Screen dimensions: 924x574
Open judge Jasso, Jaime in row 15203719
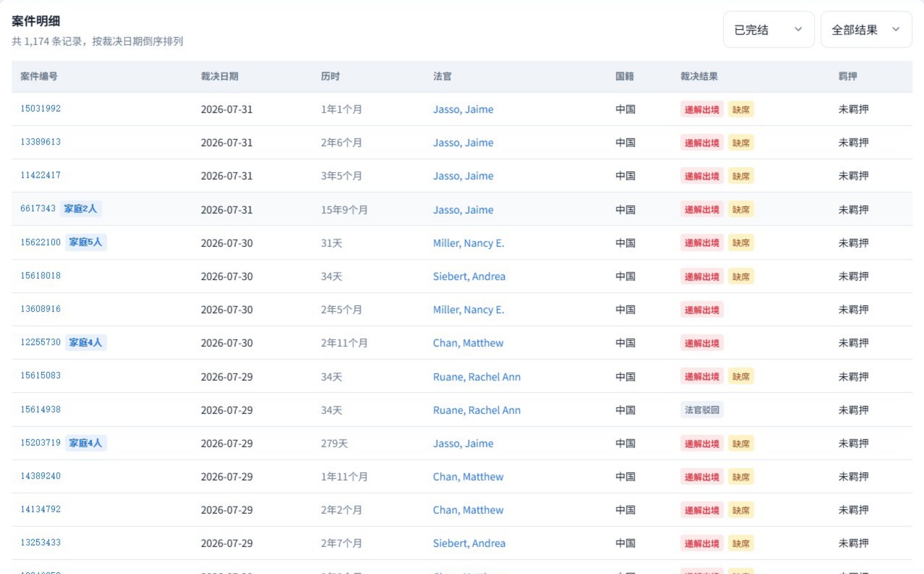(463, 444)
